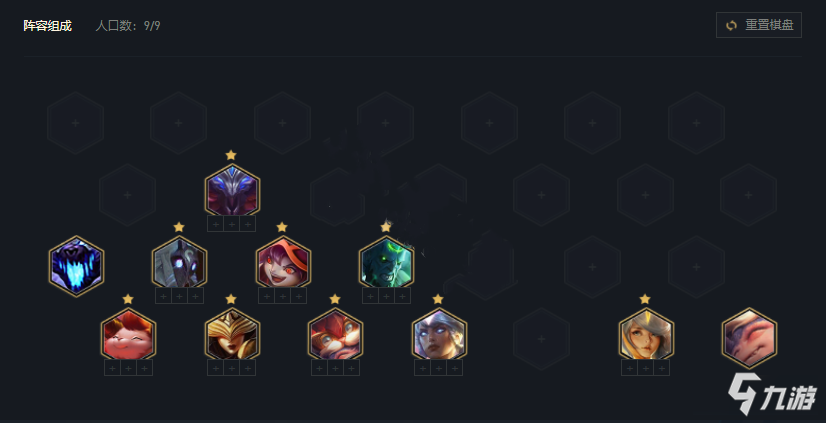Click the 阵容组成 heading label
Viewport: 826px width, 423px height.
tap(47, 26)
